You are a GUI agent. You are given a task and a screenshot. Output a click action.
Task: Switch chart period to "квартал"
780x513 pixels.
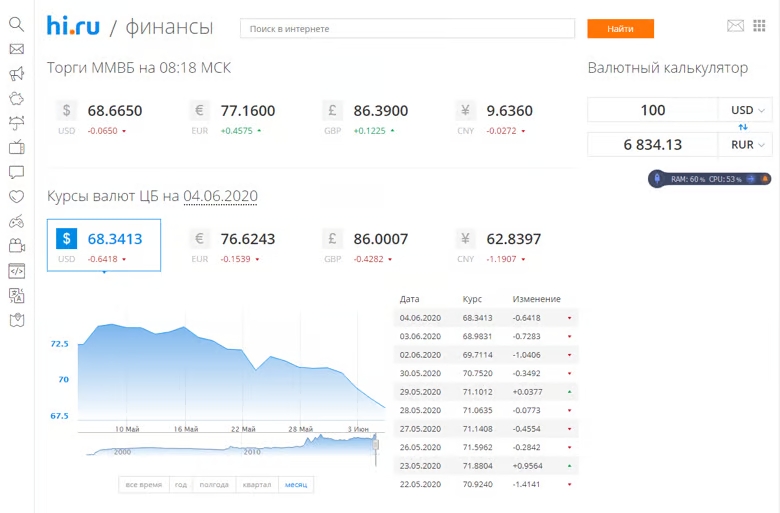[256, 485]
